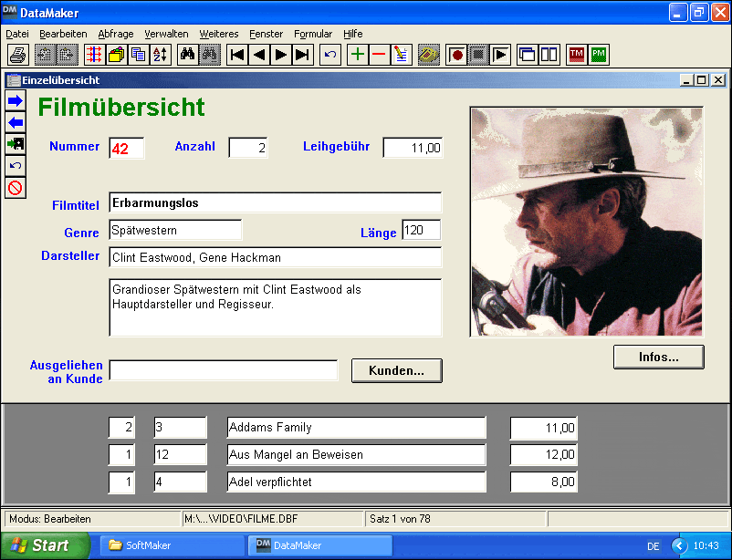
Task: Launch TextMaker via the TM icon
Action: pyautogui.click(x=577, y=55)
